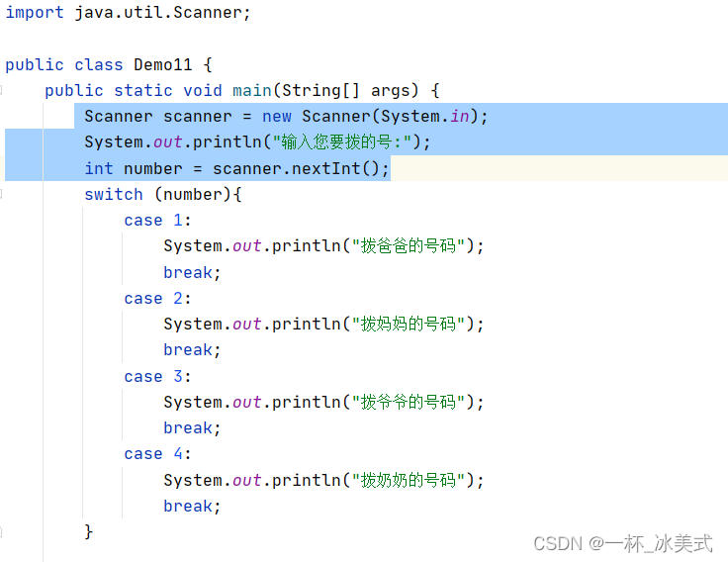Click 'public static void' modifiers of main
The image size is (728, 562).
coord(134,90)
